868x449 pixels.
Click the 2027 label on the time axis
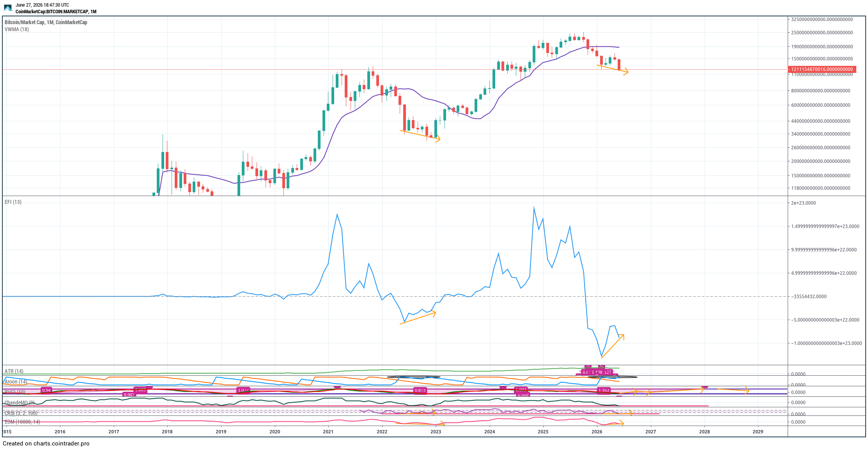[x=651, y=431]
